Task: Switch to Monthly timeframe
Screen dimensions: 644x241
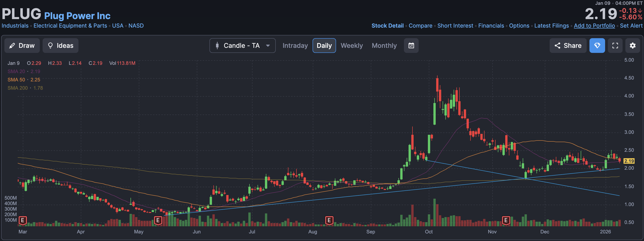Action: point(384,46)
